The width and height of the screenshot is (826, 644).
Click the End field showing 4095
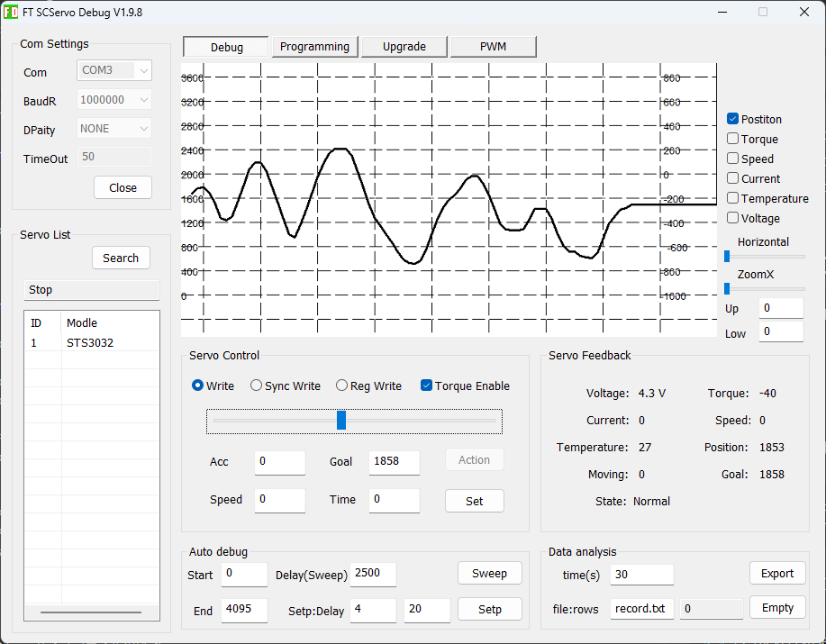[x=244, y=610]
